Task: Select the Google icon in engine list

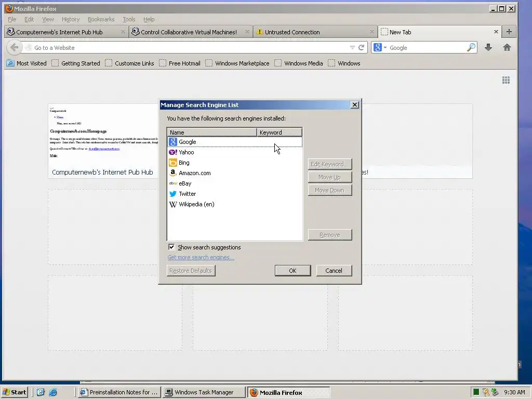Action: [x=172, y=142]
